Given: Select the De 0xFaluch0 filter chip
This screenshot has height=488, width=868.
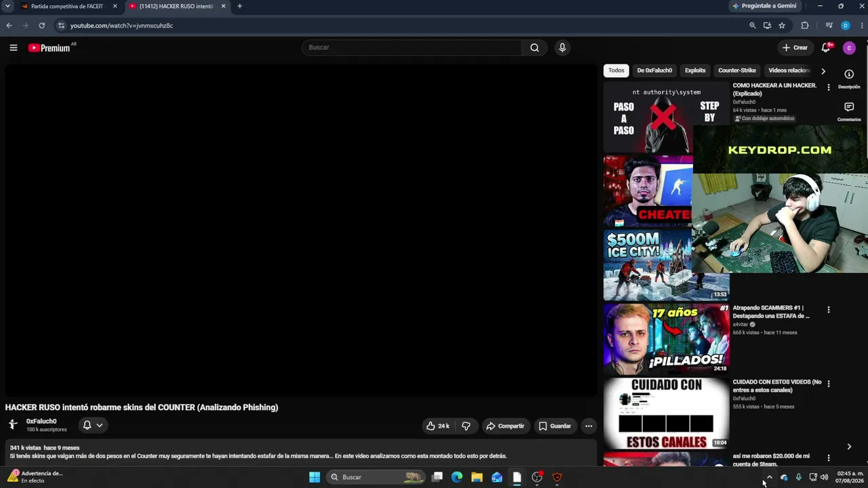Looking at the screenshot, I should [x=654, y=70].
